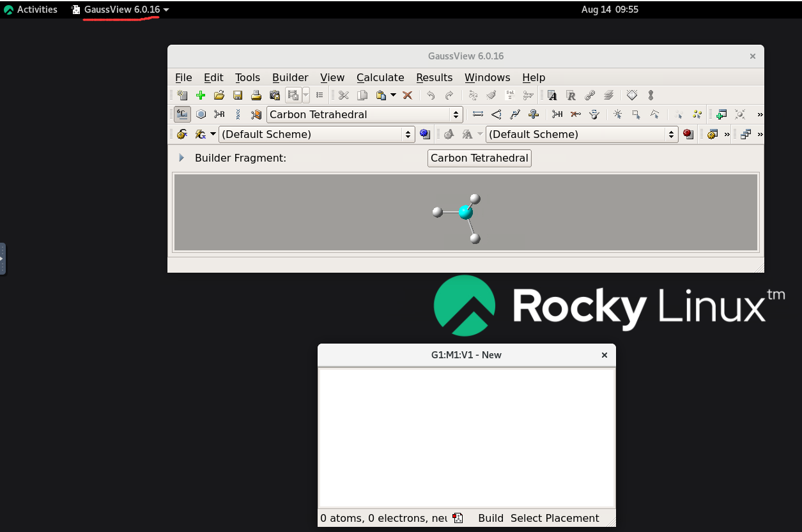
Task: Select the Custom Fragment tool
Action: (x=256, y=114)
